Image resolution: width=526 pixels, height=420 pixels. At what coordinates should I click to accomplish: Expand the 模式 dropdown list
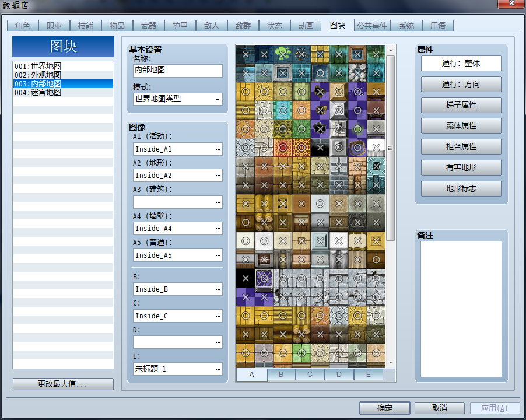click(x=218, y=99)
